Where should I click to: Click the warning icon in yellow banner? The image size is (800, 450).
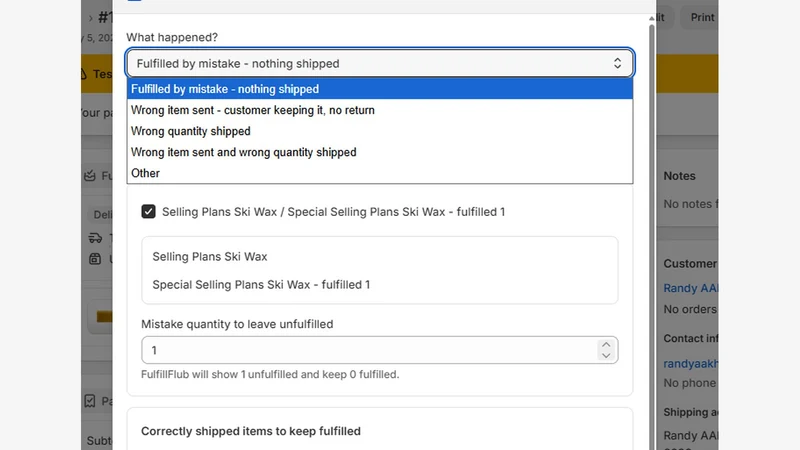84,74
